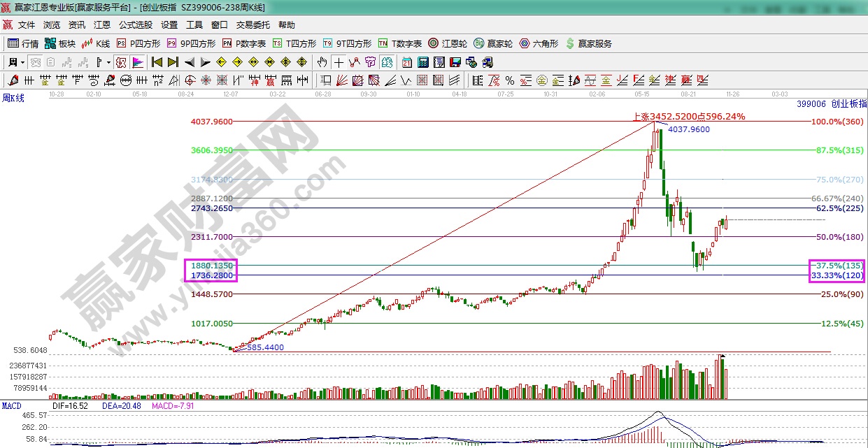
Task: Select the hand pan tool
Action: click(x=322, y=62)
